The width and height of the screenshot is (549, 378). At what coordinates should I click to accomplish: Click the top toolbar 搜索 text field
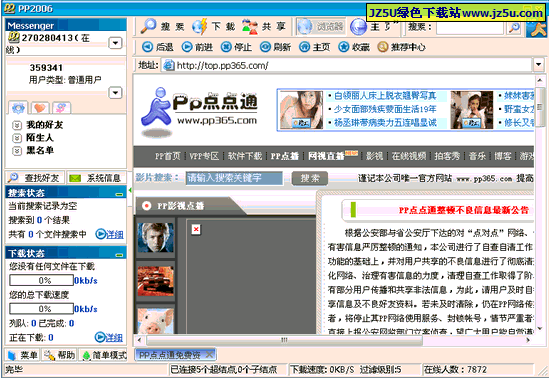point(470,27)
